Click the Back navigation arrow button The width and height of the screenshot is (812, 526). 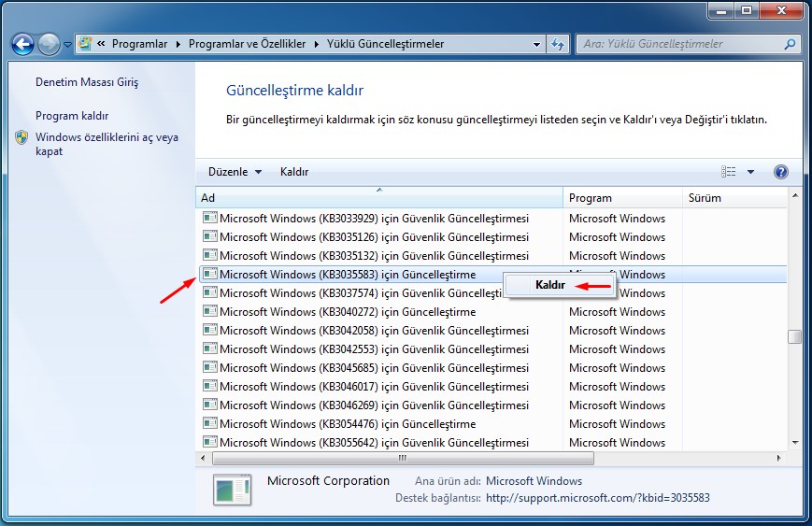[x=22, y=44]
